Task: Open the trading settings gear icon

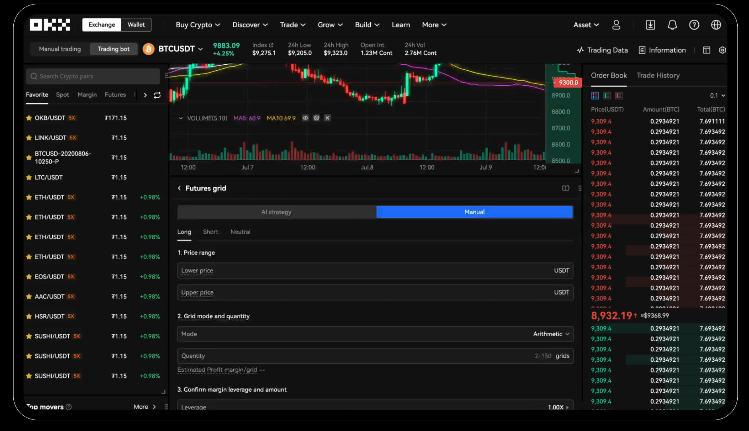Action: (x=722, y=50)
